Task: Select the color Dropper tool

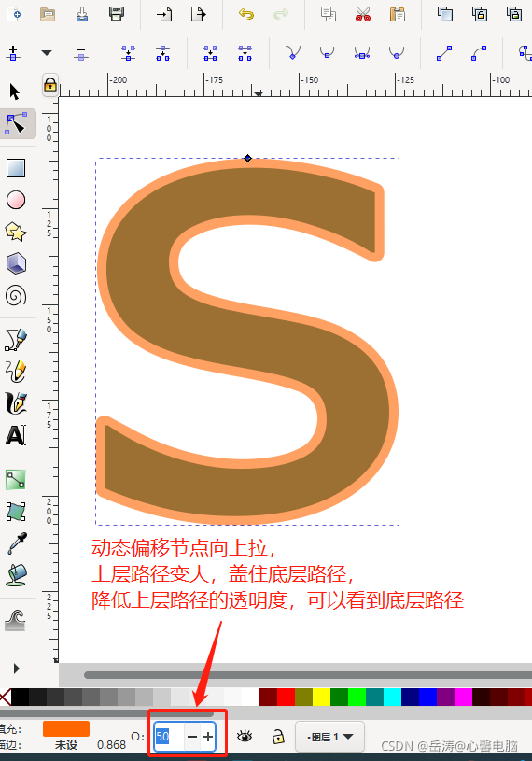Action: (17, 543)
